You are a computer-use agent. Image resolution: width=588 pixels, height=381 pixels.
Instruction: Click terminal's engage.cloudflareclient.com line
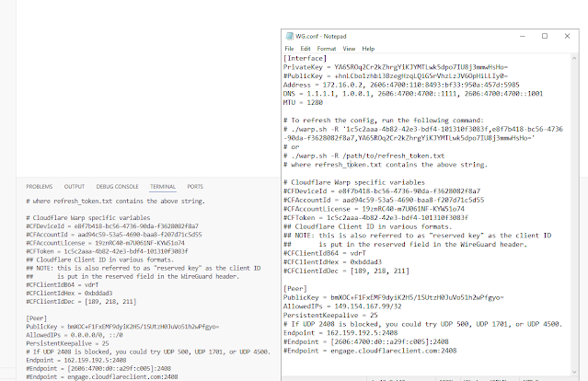click(102, 376)
